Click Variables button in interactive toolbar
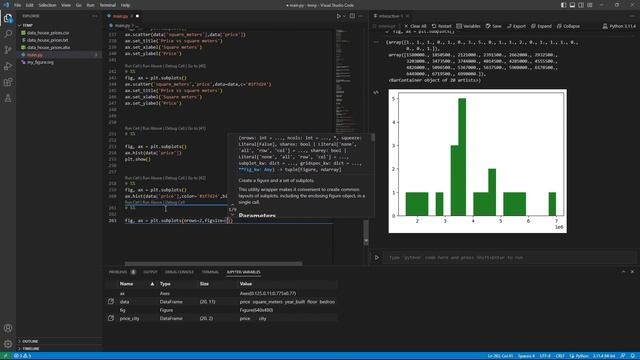Viewport: 640px width, 360px height. click(468, 26)
